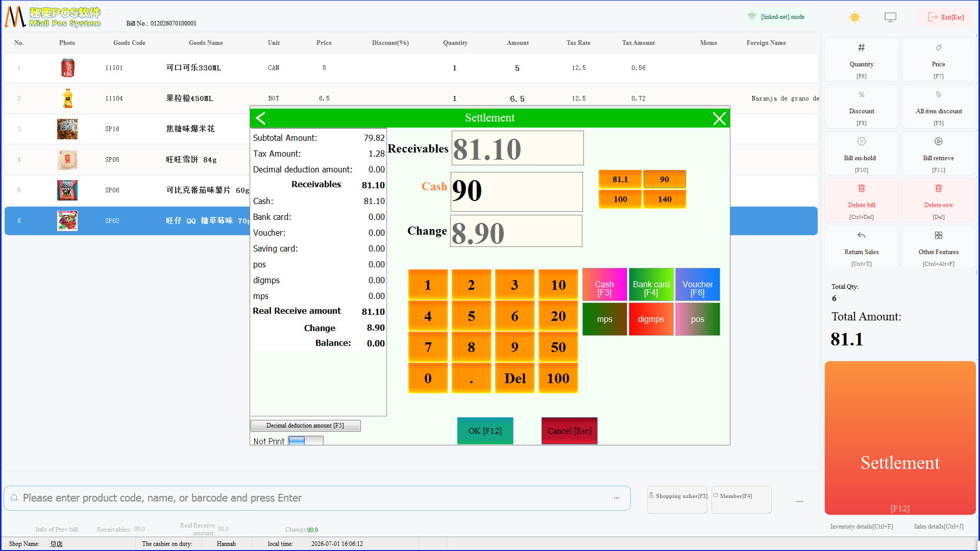Tap keypad Del key
This screenshot has width=980, height=551.
pyautogui.click(x=514, y=379)
